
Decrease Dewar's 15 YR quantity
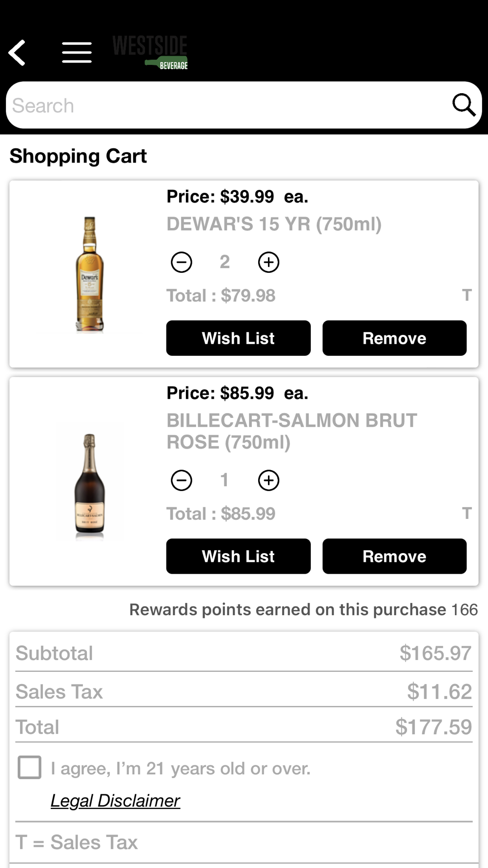coord(182,262)
